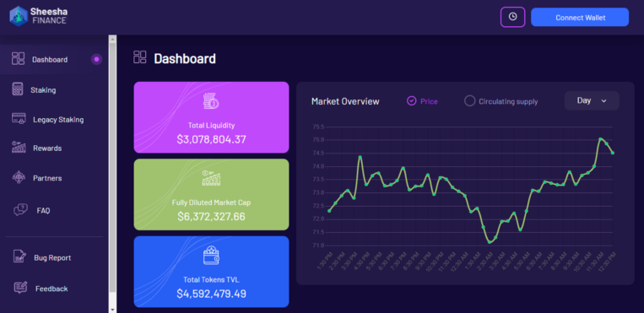Click the $3,078,804.37 liquidity value
Screen dimensions: 644x313
pos(211,139)
